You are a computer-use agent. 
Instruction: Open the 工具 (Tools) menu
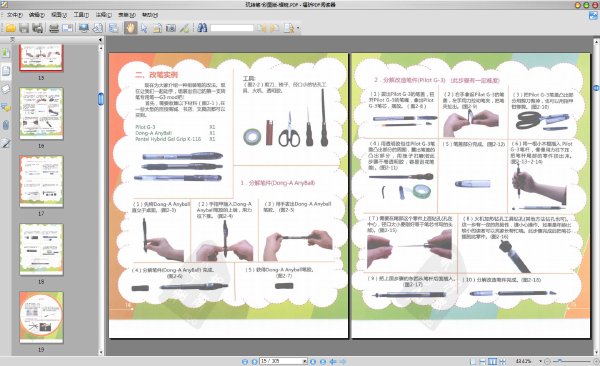[81, 15]
